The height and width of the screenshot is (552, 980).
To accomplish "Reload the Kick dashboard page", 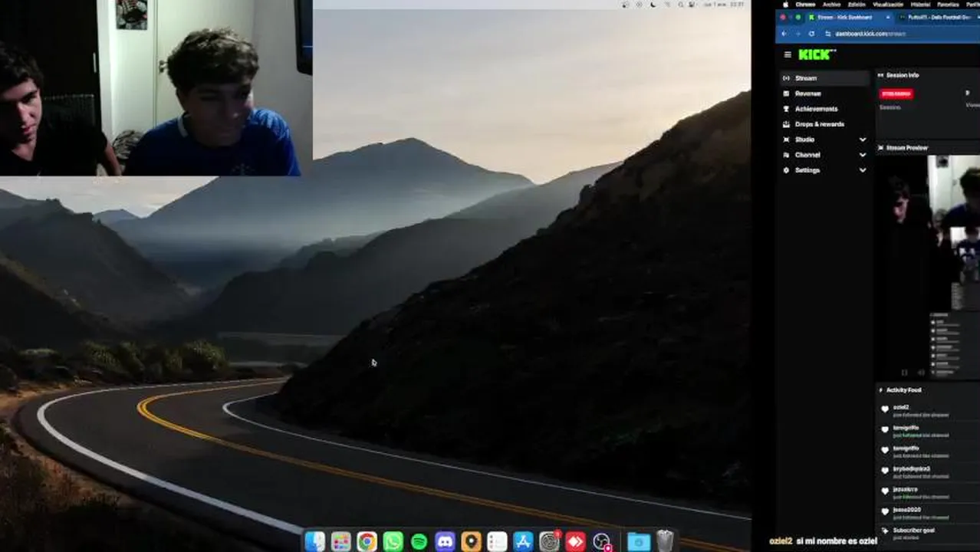I will (811, 34).
